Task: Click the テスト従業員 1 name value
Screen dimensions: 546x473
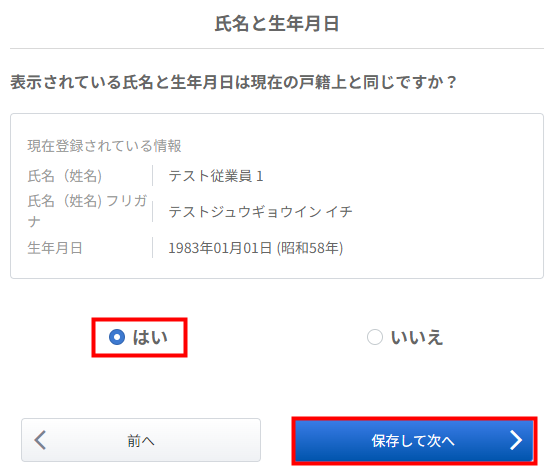Action: tap(216, 176)
